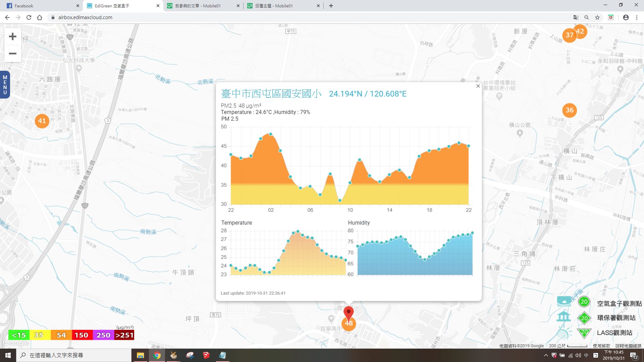Open the volume control in tray
This screenshot has width=644, height=362.
pos(578,355)
